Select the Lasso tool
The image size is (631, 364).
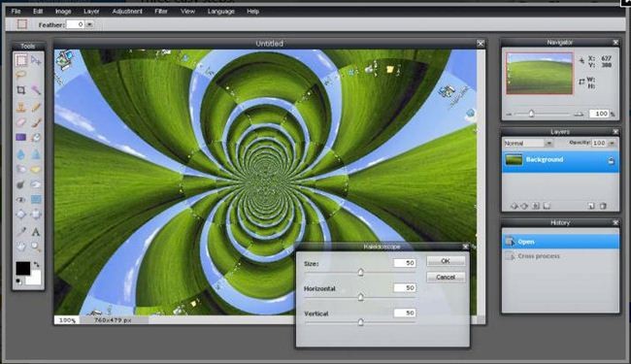[21, 75]
